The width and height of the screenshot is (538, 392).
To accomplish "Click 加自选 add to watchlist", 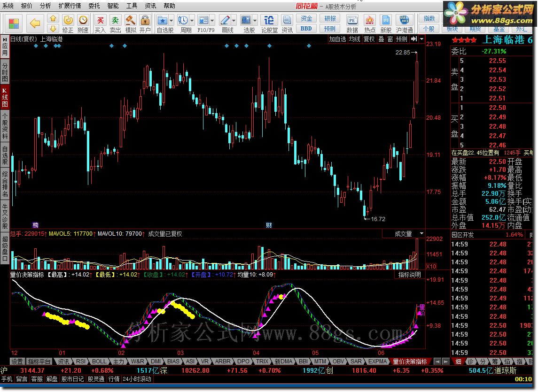I will pyautogui.click(x=337, y=39).
